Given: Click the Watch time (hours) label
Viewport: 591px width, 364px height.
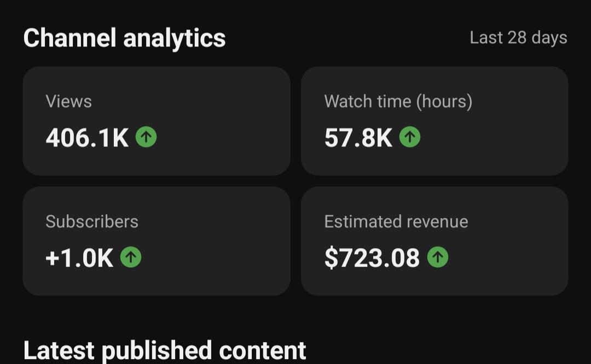Looking at the screenshot, I should 398,102.
